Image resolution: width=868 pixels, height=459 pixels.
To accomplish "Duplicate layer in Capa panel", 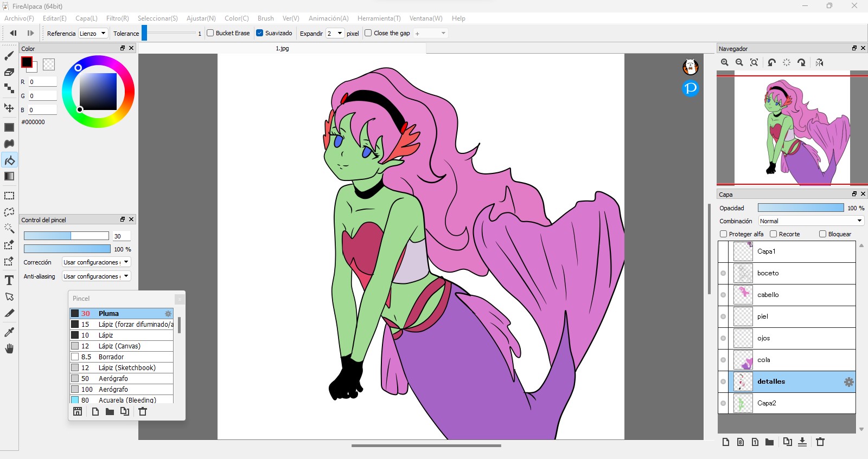I will click(788, 442).
